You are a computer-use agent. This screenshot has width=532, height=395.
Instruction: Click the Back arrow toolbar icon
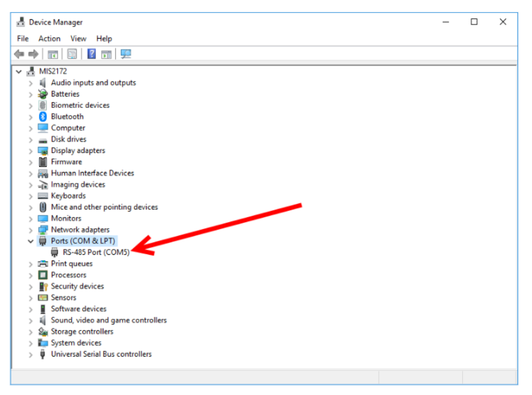(x=19, y=54)
